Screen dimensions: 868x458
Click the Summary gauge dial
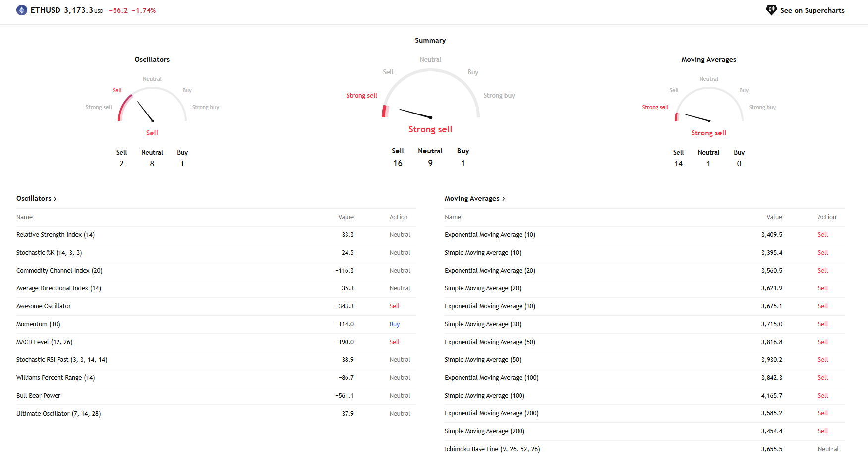[x=430, y=94]
